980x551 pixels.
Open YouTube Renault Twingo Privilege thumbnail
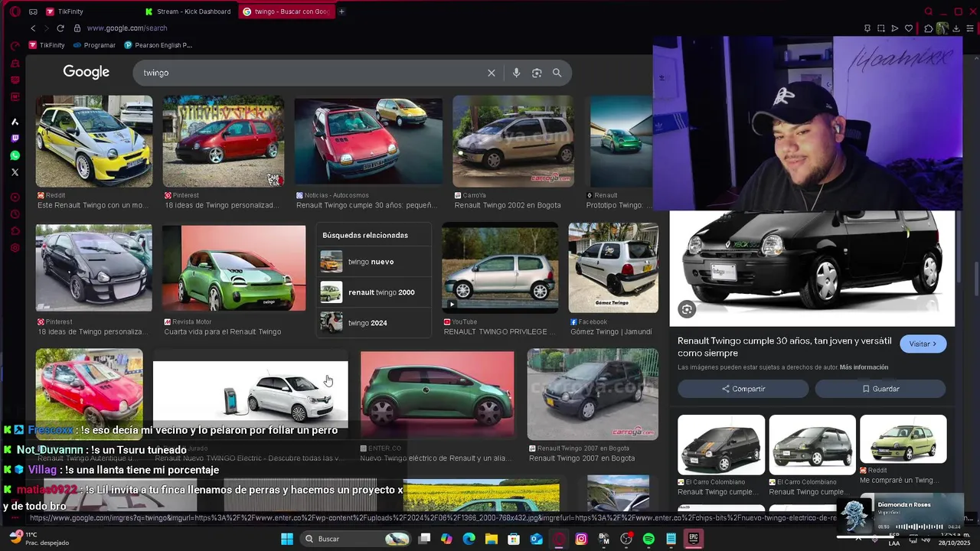click(x=500, y=268)
